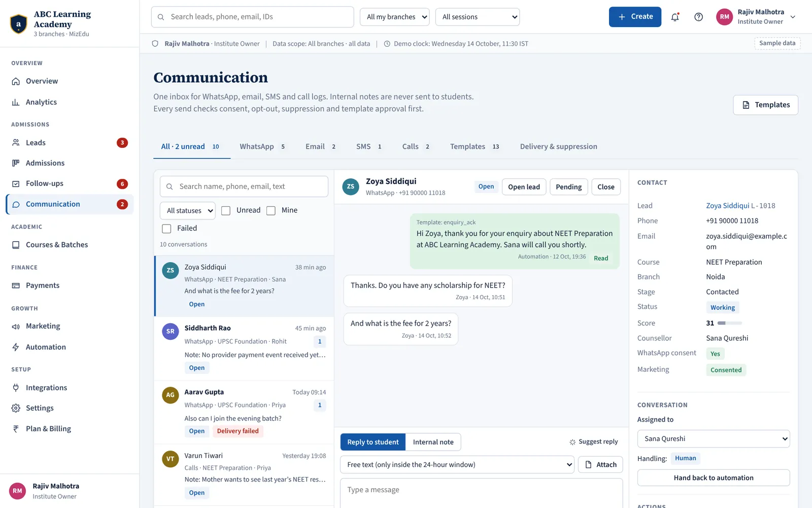Switch to the WhatsApp tab
Image resolution: width=812 pixels, height=508 pixels.
(262, 146)
